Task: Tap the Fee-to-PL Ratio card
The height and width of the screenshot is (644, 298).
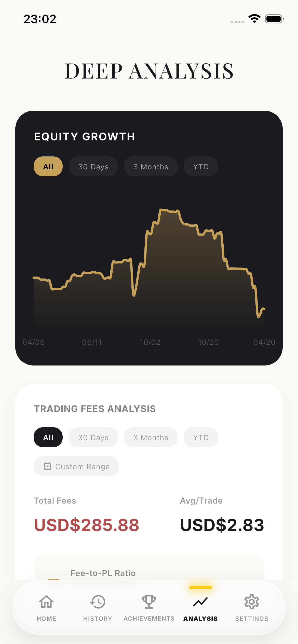Action: coord(149,570)
